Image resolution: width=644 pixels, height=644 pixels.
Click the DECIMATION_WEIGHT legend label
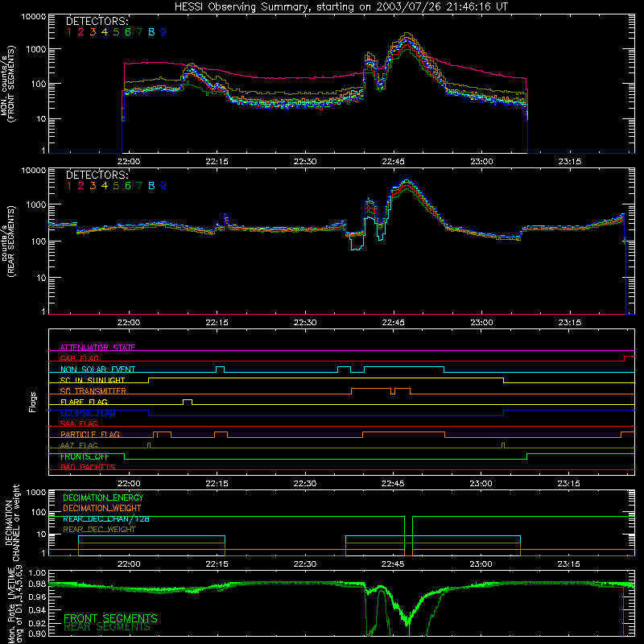pos(102,508)
